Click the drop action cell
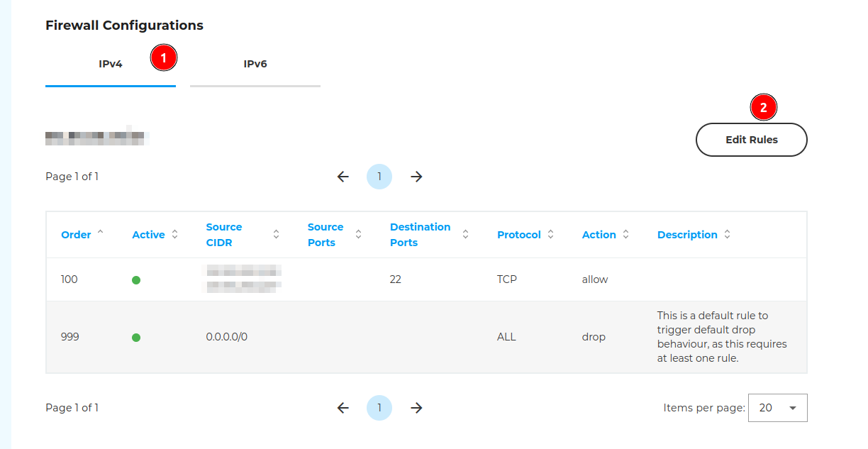Image resolution: width=868 pixels, height=449 pixels. coord(594,337)
